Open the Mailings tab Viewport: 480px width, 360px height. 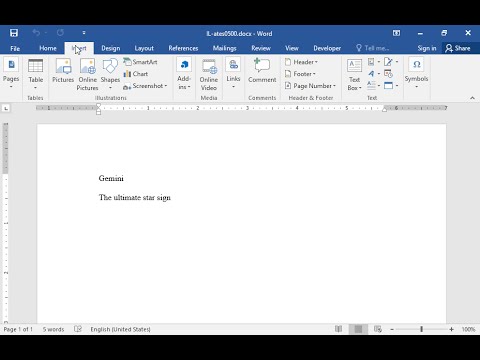[225, 48]
